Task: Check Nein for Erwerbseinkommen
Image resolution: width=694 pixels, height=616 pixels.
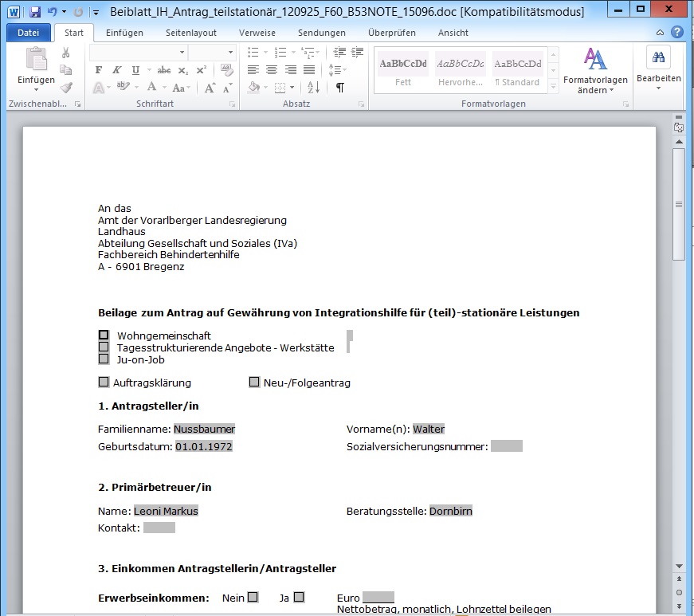Action: (x=253, y=597)
